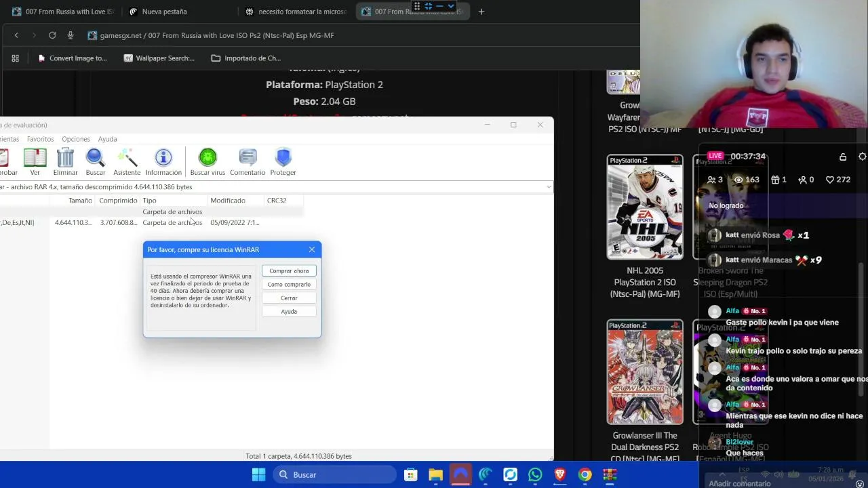Close the WinRAR license dialog with X

click(x=312, y=249)
